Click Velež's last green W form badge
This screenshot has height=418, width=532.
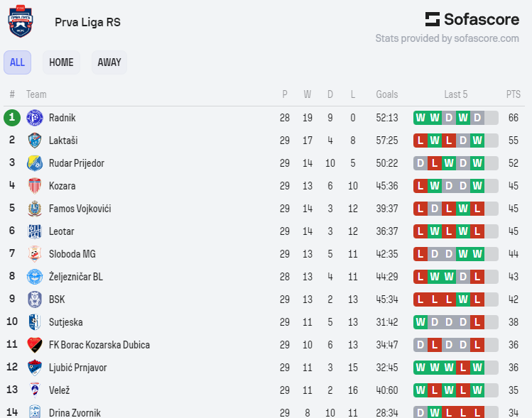click(477, 390)
